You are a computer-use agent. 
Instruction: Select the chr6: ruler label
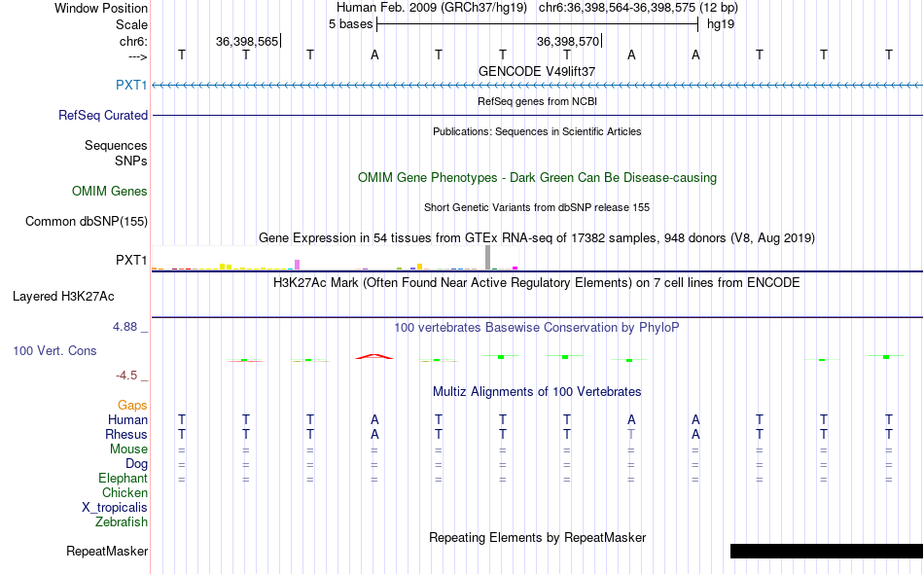point(133,41)
